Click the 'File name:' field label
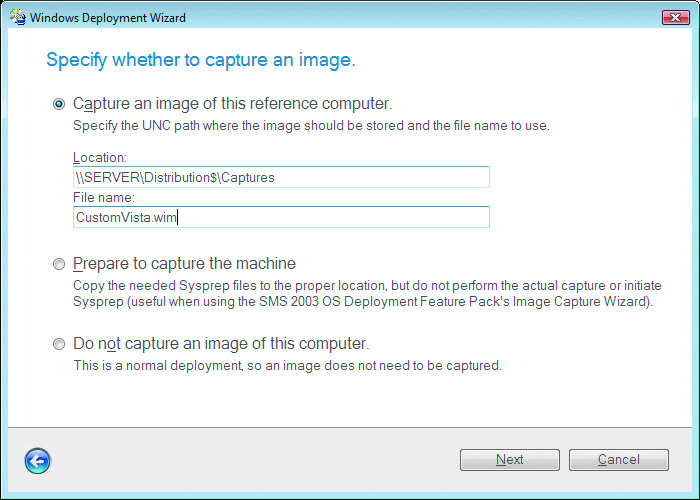 [x=104, y=197]
